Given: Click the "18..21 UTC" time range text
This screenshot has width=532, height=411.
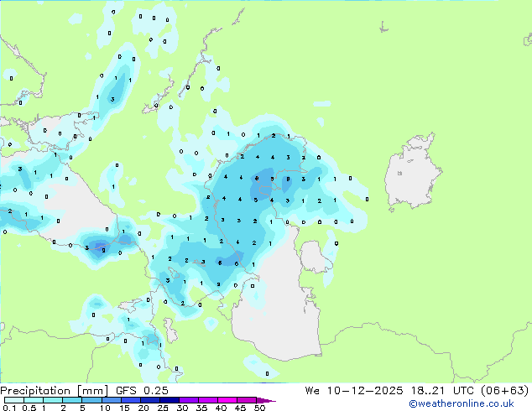Looking at the screenshot, I should point(443,391).
